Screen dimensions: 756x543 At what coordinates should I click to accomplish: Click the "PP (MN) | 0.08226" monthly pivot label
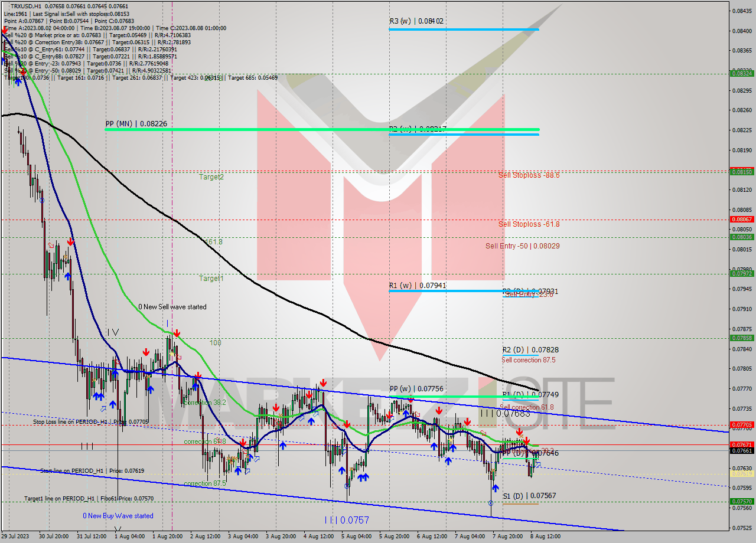tap(136, 123)
